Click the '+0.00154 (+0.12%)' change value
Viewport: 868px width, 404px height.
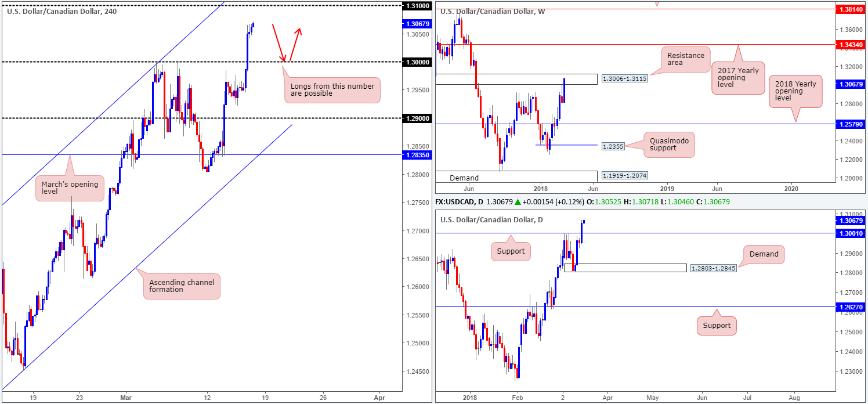click(x=552, y=201)
